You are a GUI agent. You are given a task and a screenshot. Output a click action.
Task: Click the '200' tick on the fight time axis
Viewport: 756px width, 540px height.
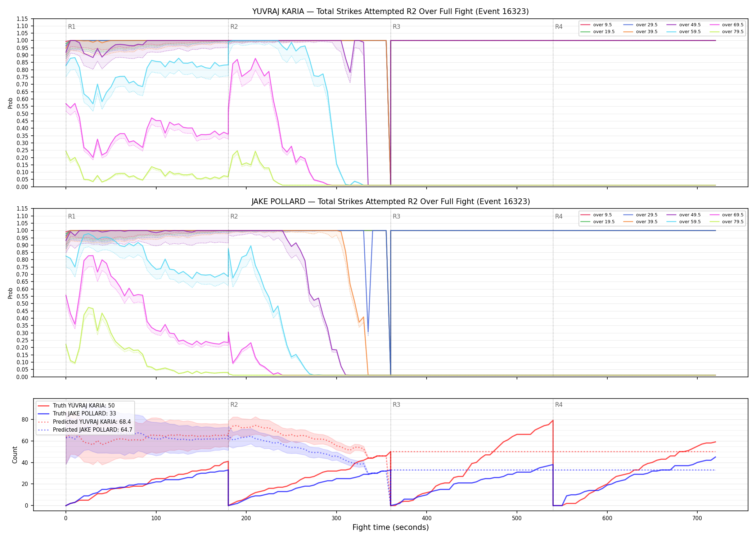point(246,518)
